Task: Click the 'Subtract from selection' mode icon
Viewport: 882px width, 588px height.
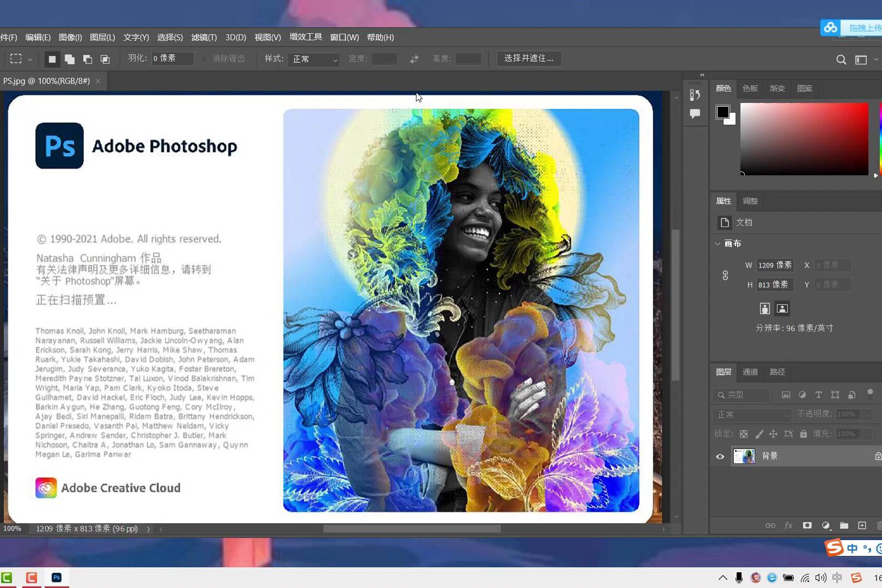Action: click(x=87, y=59)
